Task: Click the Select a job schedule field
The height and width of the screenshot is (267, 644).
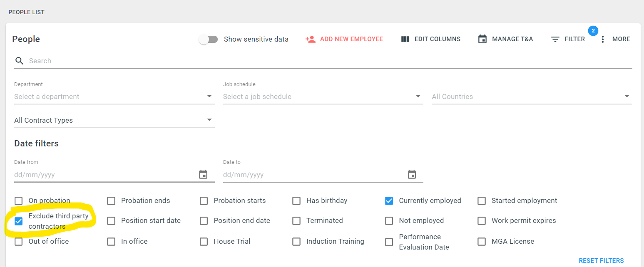Action: pos(323,96)
